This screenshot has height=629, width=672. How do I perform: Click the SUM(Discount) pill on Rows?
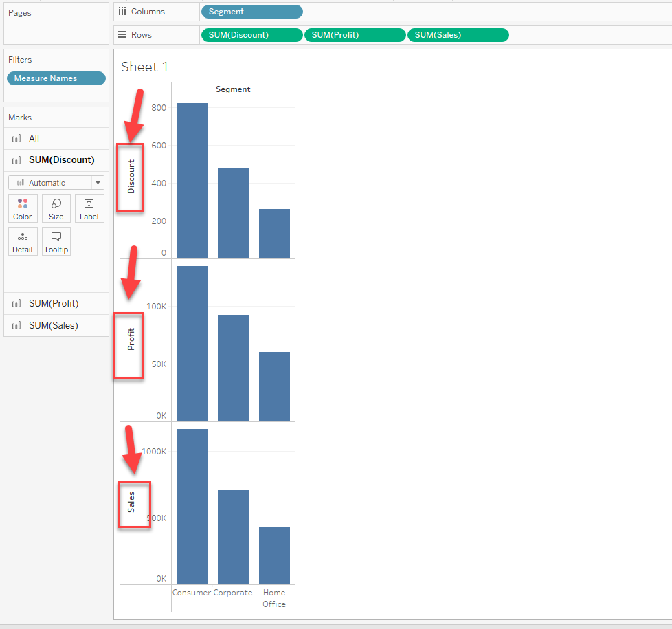tap(251, 35)
